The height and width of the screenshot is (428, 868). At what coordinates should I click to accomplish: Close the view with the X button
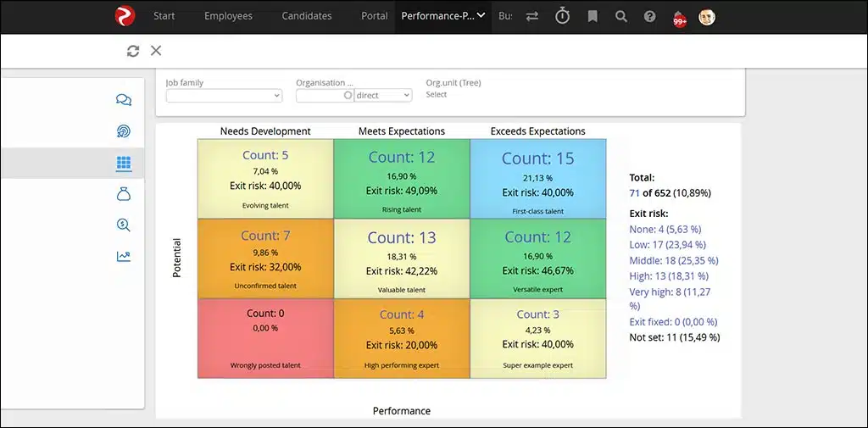[156, 51]
